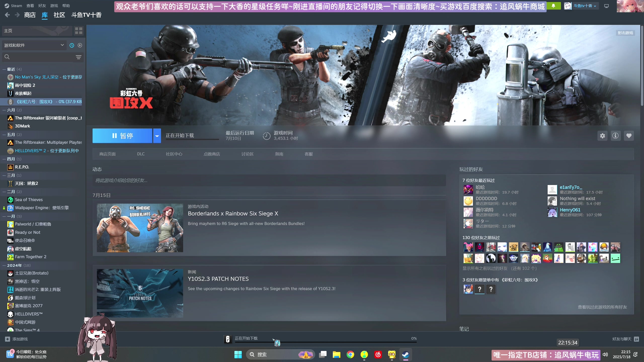Open the 客服 link

pyautogui.click(x=309, y=154)
